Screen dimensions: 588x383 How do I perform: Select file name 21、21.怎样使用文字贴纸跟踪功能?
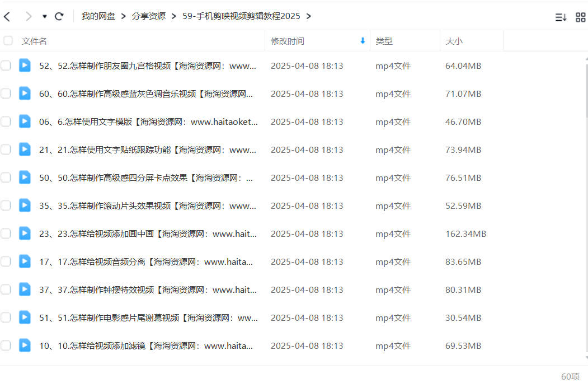point(148,150)
